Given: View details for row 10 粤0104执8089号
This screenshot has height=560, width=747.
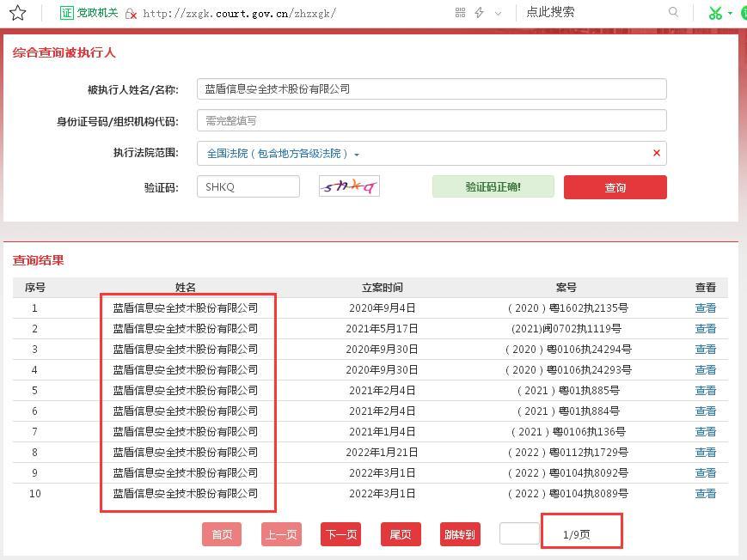Looking at the screenshot, I should coord(705,493).
